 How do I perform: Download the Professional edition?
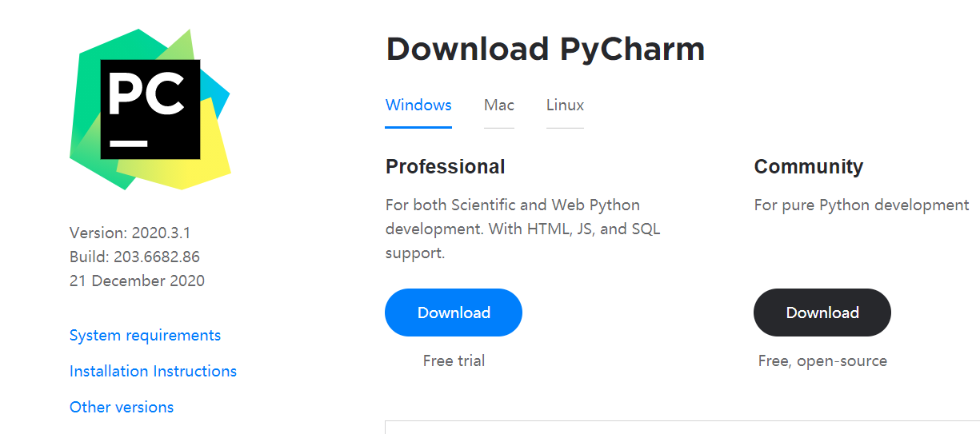pos(454,313)
